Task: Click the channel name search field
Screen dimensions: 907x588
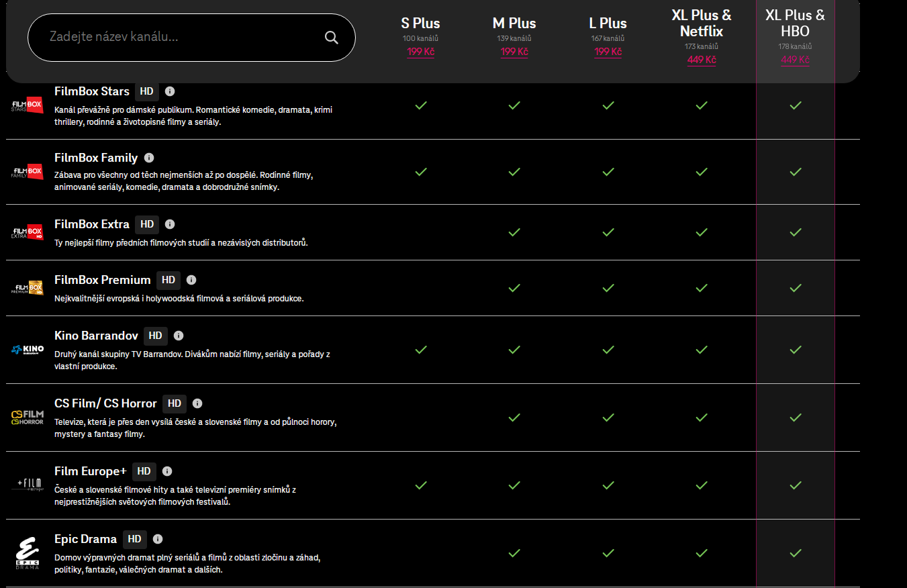Action: click(181, 37)
